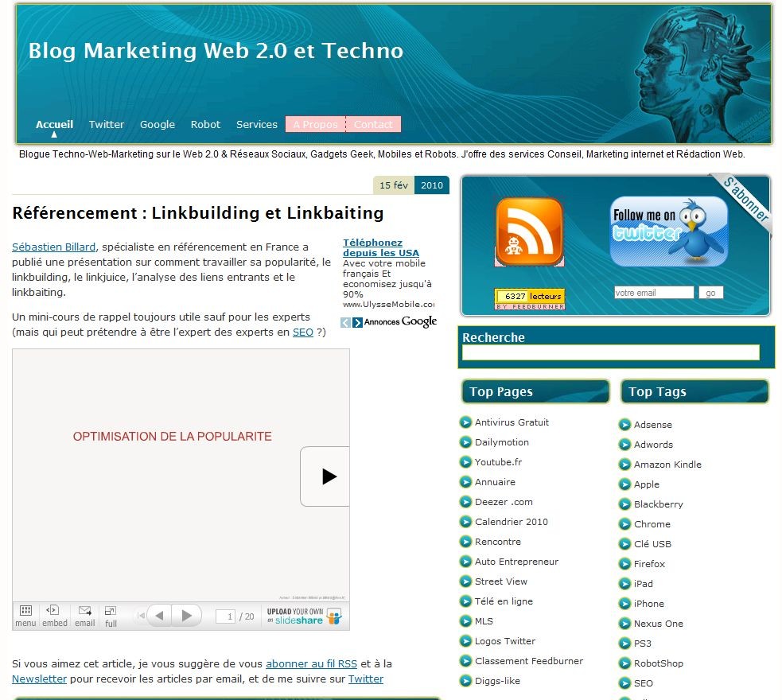
Task: Click the Twitter link below the article
Action: (366, 679)
